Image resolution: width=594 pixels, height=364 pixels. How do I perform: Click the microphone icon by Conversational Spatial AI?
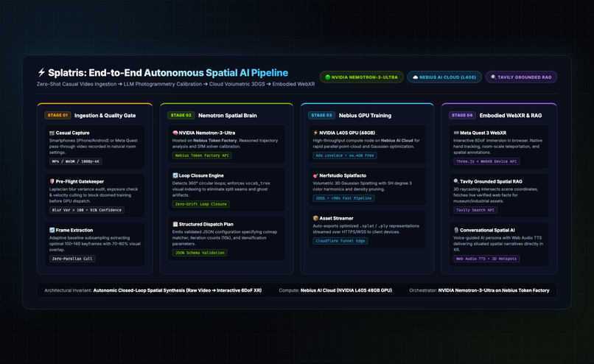[456, 230]
